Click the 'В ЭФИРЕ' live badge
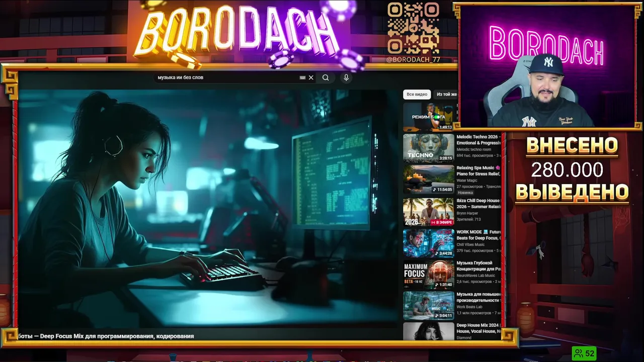The image size is (644, 362). pos(442,222)
